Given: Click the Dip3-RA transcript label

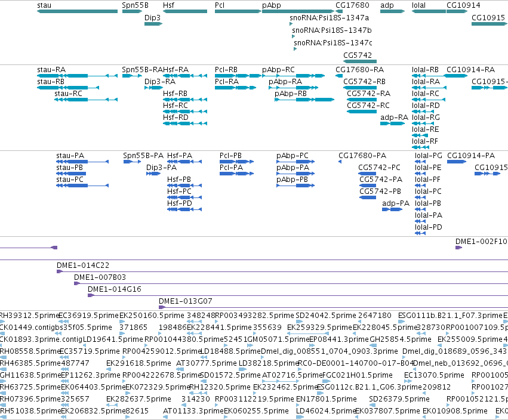Looking at the screenshot, I should (160, 82).
